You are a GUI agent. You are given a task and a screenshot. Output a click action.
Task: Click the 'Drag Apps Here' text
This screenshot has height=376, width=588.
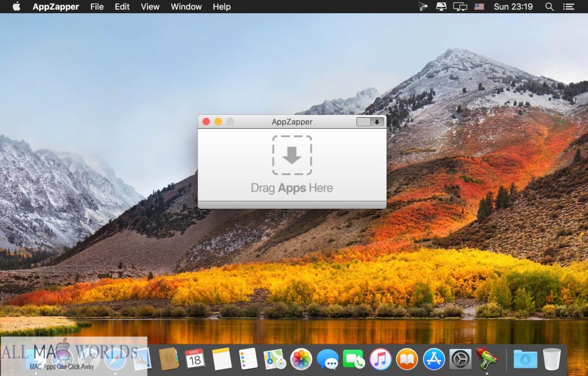[292, 188]
